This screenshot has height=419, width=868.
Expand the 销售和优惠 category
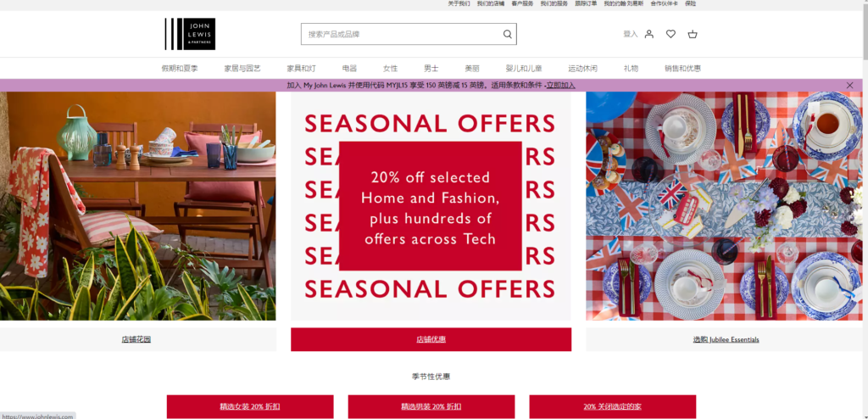point(682,69)
